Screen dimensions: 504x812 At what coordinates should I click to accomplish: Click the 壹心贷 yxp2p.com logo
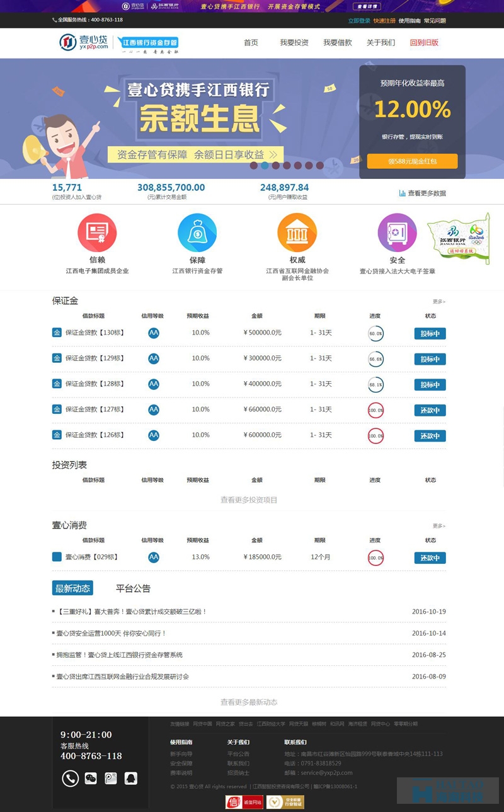[x=84, y=43]
